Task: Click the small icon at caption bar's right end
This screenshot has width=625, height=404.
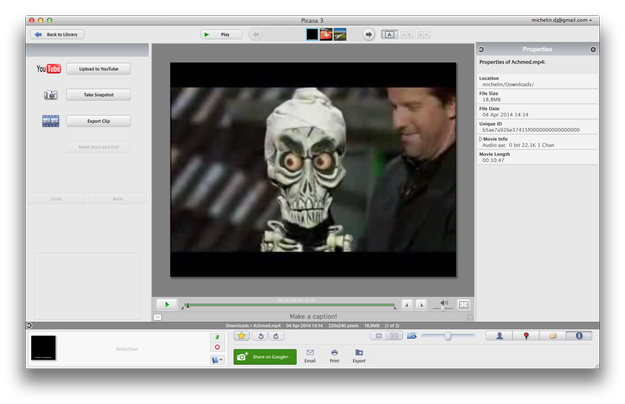Action: tap(470, 317)
